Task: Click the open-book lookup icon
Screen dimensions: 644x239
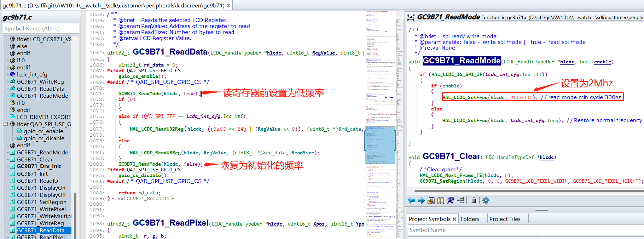Action: point(441,200)
